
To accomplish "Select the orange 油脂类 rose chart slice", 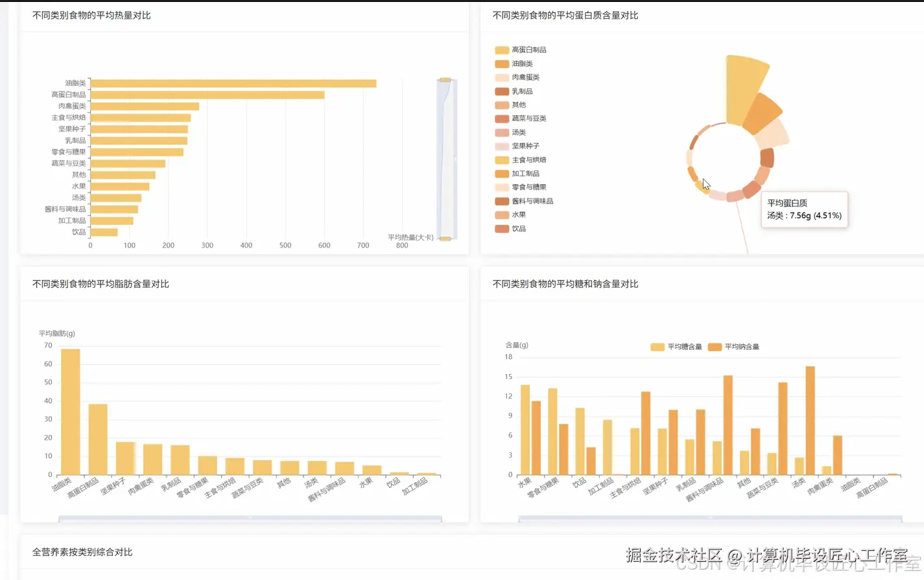I will tap(763, 114).
